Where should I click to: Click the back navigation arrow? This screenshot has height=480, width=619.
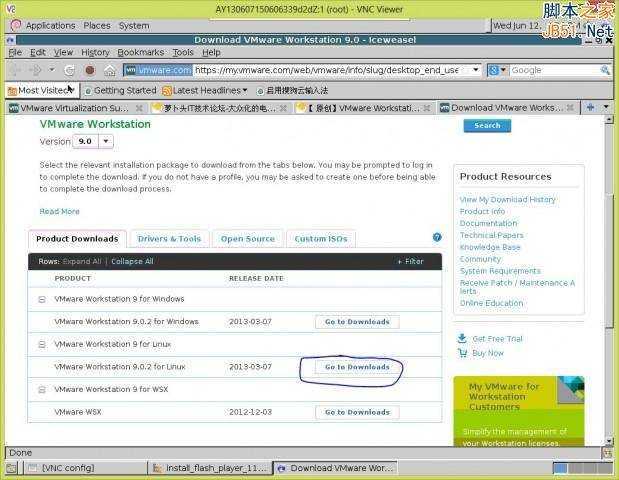click(15, 70)
